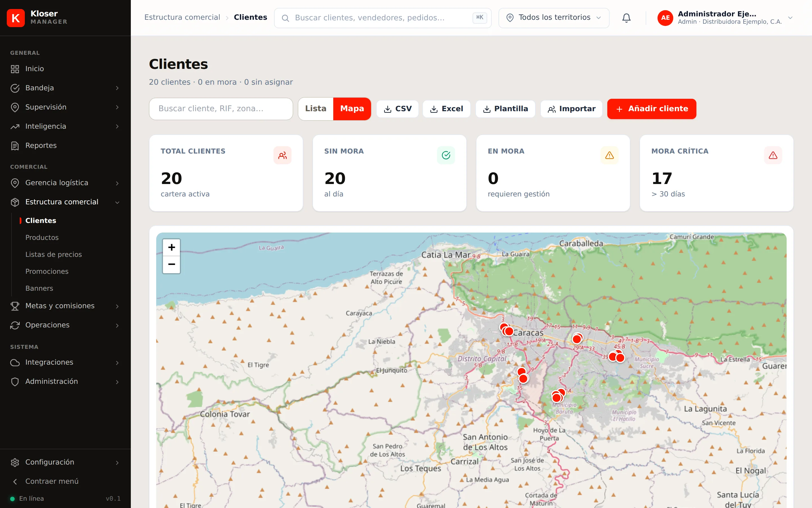Click the Administración shield icon
Screen dimensions: 812x508
[x=15, y=382]
